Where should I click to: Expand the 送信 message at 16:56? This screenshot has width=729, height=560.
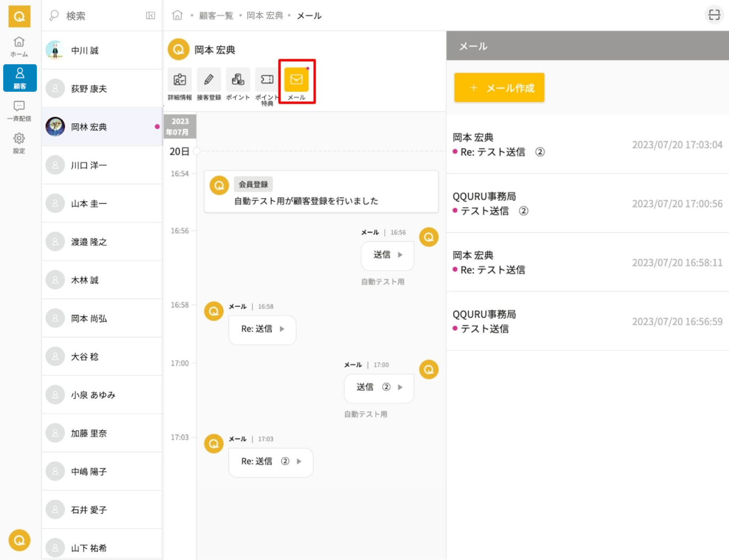click(387, 255)
